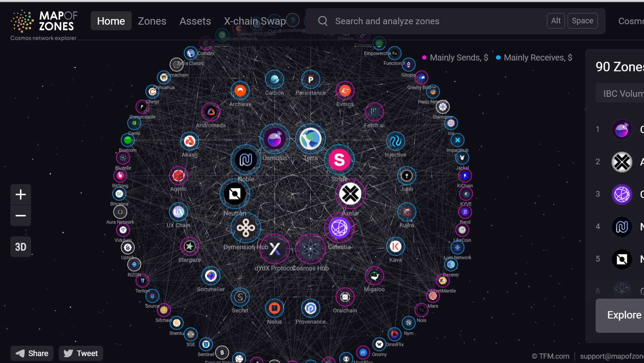Select the Stride zone icon

tap(339, 160)
